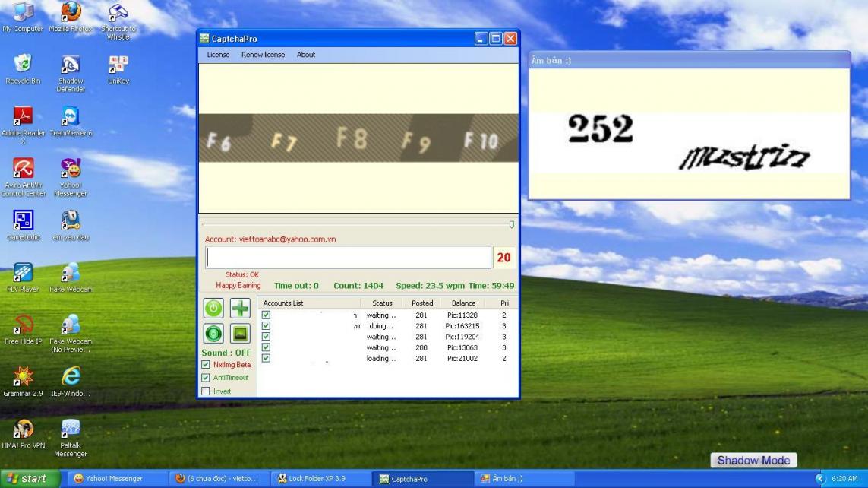
Task: Click the Sound : OFF label
Action: coord(226,353)
